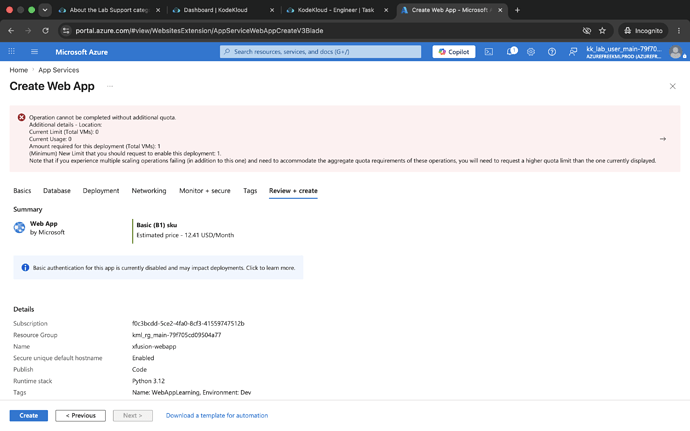Open the notifications bell
The width and height of the screenshot is (690, 431).
click(x=511, y=52)
